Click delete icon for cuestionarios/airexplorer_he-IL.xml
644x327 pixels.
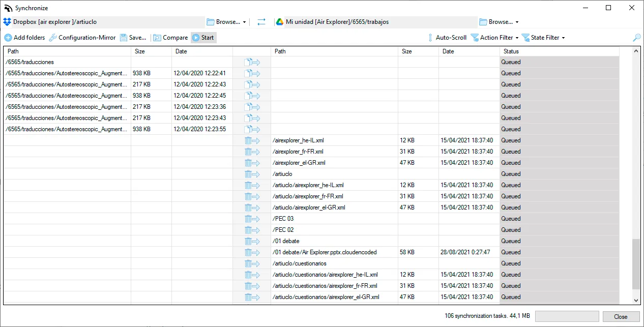(x=252, y=275)
